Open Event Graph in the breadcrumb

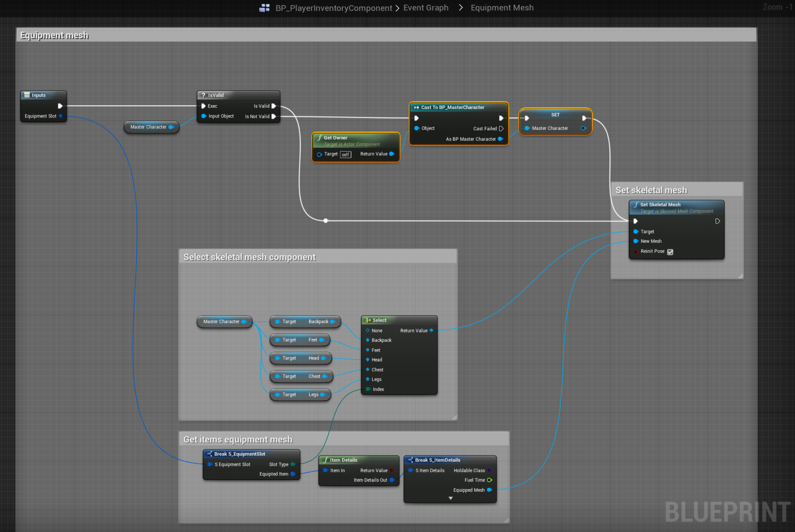pos(426,8)
